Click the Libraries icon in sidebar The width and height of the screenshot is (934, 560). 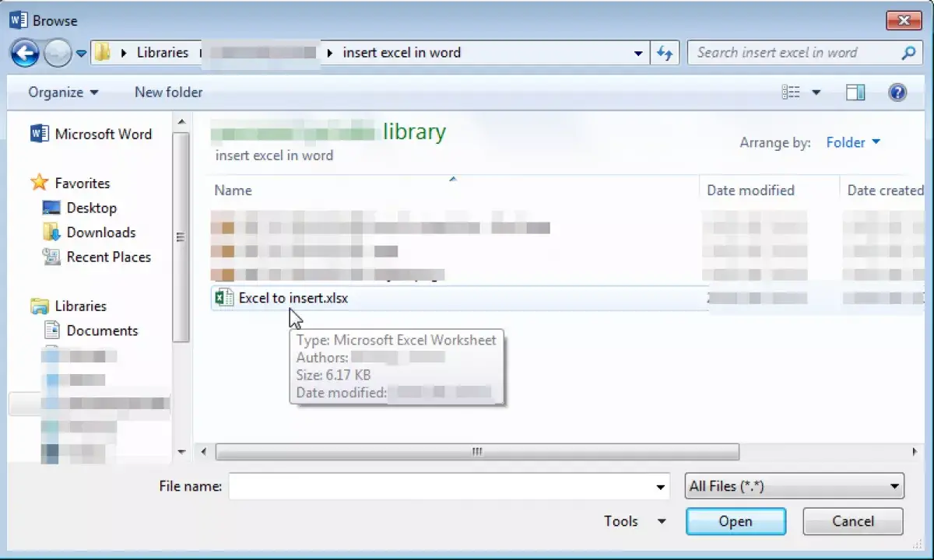[39, 306]
